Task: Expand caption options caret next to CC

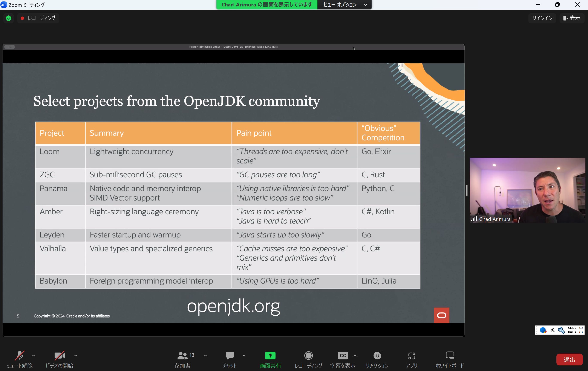Action: tap(355, 356)
